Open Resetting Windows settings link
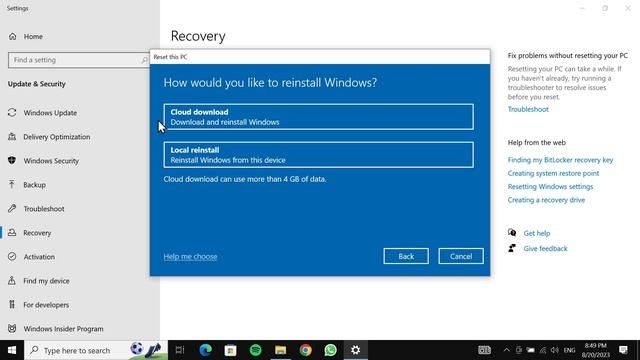640x360 pixels. tap(550, 187)
